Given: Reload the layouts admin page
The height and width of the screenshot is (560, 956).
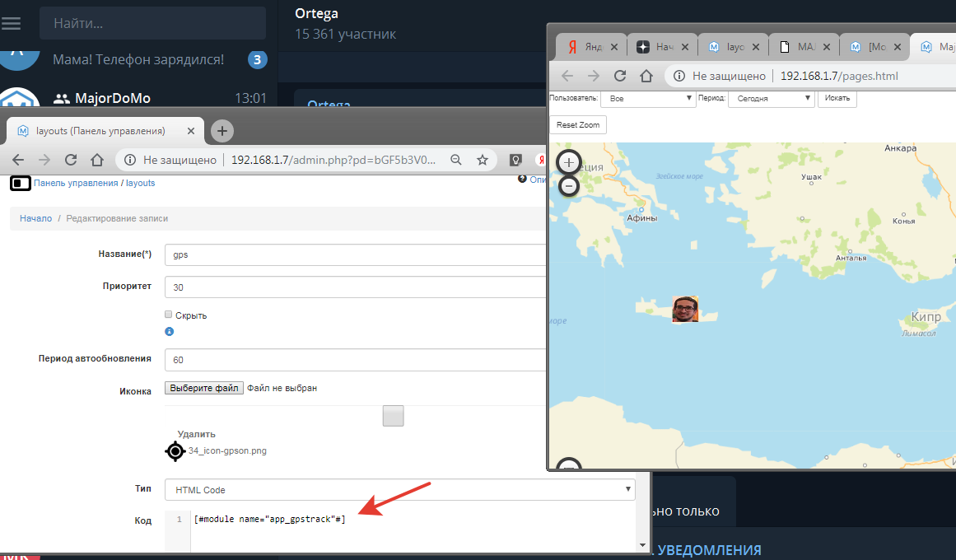Looking at the screenshot, I should point(71,160).
